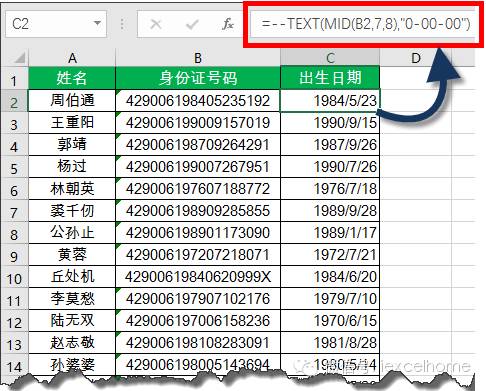The height and width of the screenshot is (391, 486).
Task: Click header cell 身份证号码
Action: pyautogui.click(x=198, y=78)
